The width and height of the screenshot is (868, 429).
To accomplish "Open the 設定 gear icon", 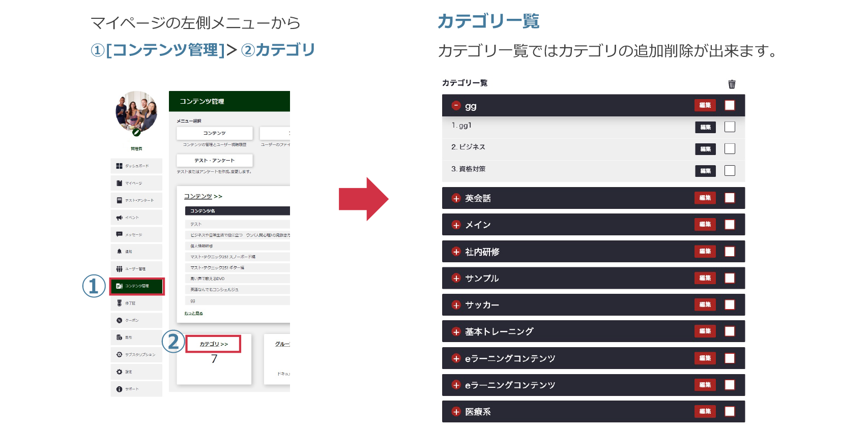I will point(119,372).
